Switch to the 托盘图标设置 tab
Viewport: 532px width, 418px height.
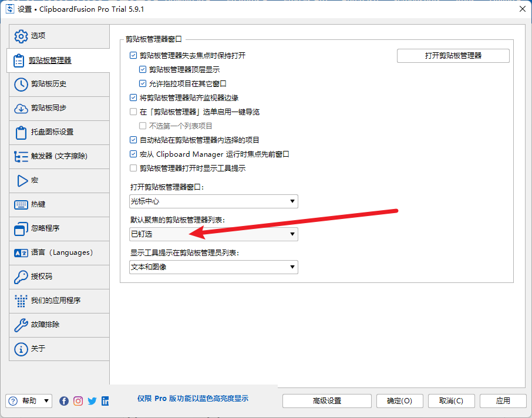[58, 133]
